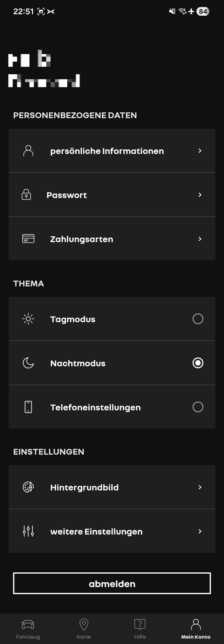This screenshot has height=644, width=224.
Task: Tap the moon icon for Nachtmodus
Action: tap(28, 363)
